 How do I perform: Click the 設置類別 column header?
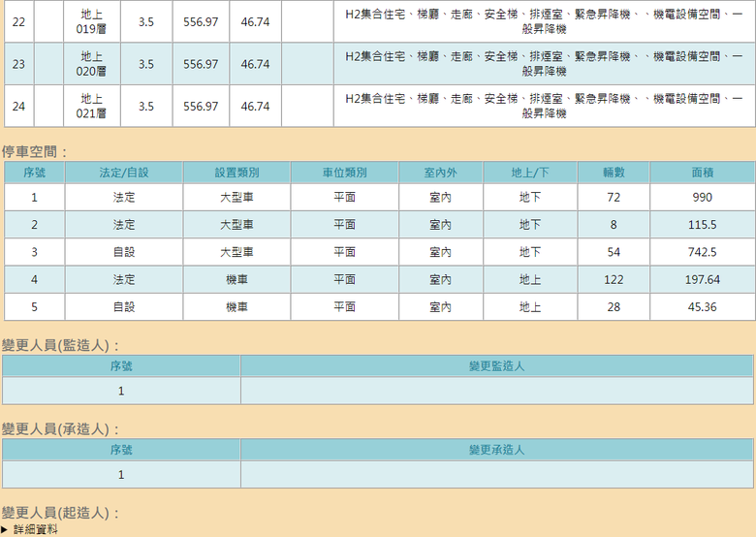[236, 173]
